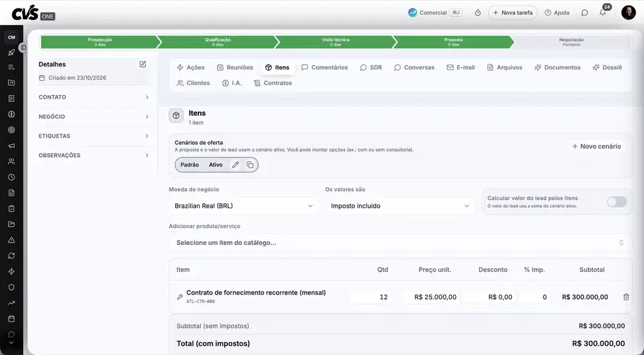Viewport: 644px width, 355px height.
Task: Edit the discount field R$ 0,00
Action: [489, 296]
